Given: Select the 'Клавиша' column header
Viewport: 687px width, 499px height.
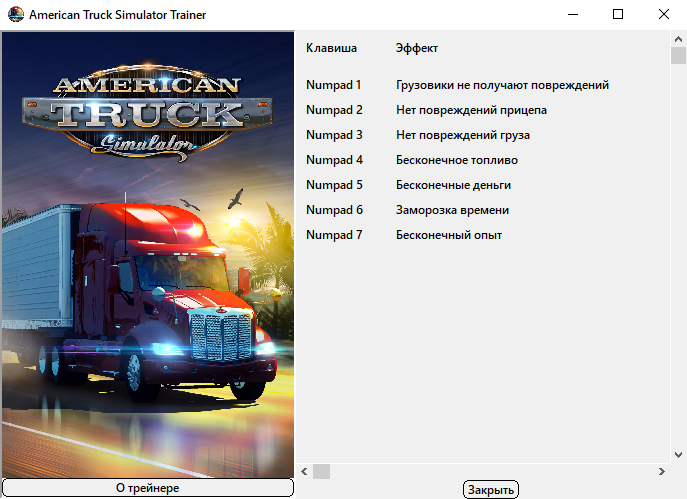Looking at the screenshot, I should (331, 48).
